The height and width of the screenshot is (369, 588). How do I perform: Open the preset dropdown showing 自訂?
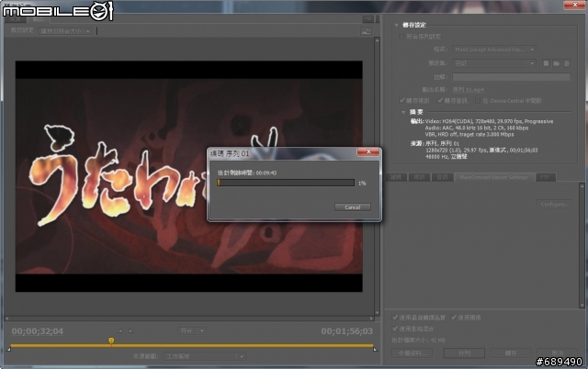pos(494,63)
